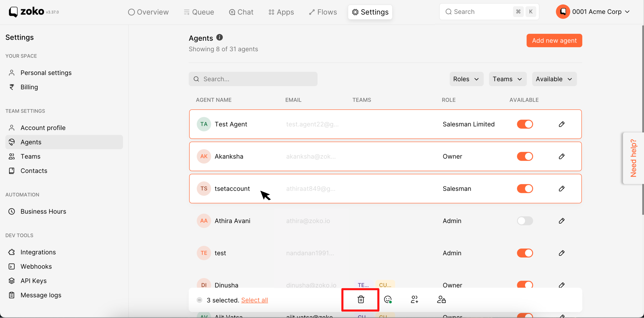
Task: Click the change role lock-person icon
Action: point(441,300)
